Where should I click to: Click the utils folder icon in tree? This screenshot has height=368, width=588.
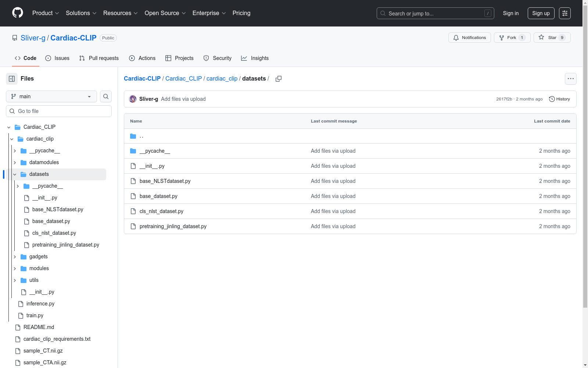coord(24,280)
